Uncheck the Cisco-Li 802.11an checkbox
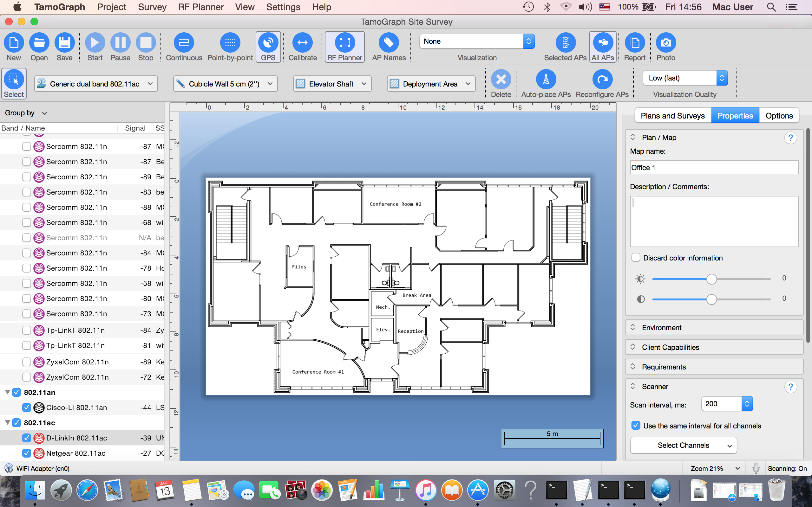This screenshot has width=812, height=507. 26,408
